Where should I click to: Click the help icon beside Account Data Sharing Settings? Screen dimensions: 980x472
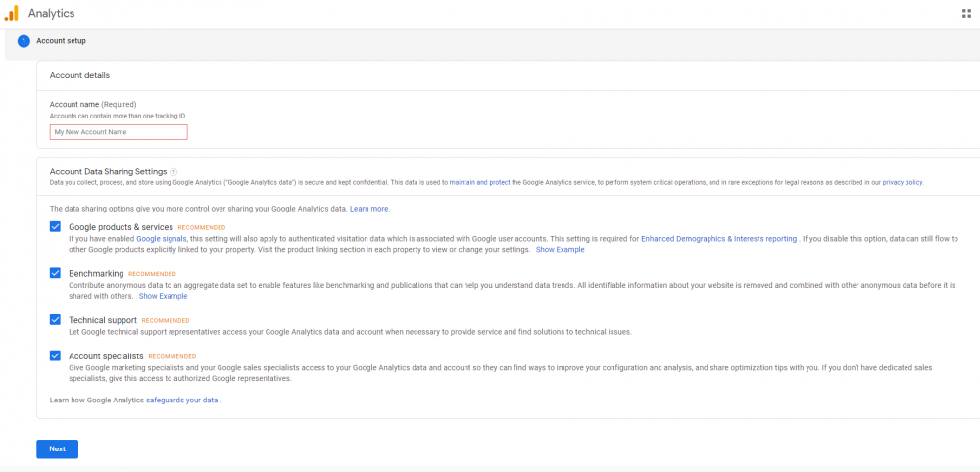pos(173,171)
